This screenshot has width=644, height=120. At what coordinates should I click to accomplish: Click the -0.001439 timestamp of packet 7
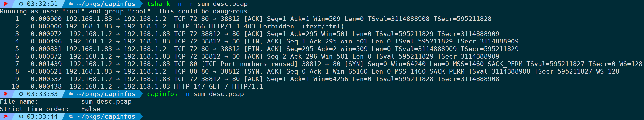[44, 64]
